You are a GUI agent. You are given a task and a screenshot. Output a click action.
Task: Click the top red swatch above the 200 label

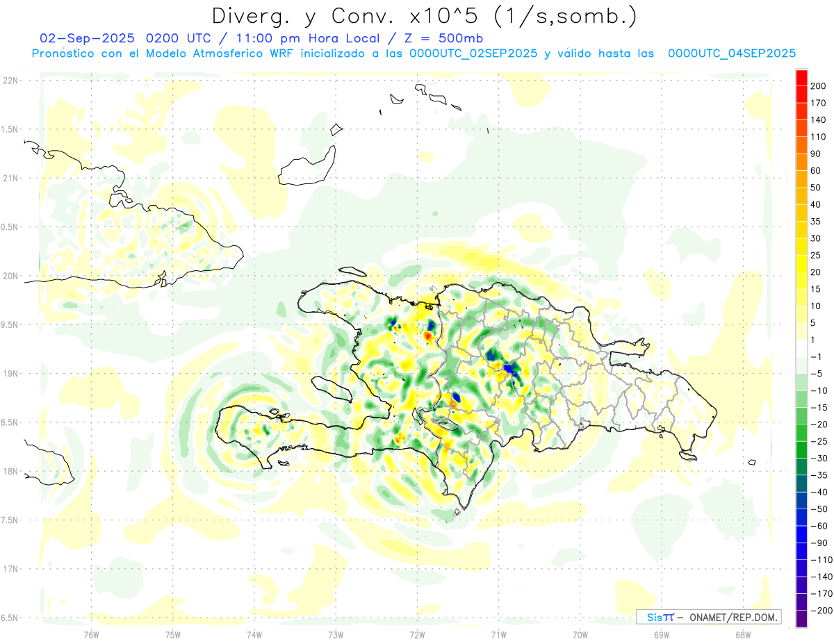(801, 78)
